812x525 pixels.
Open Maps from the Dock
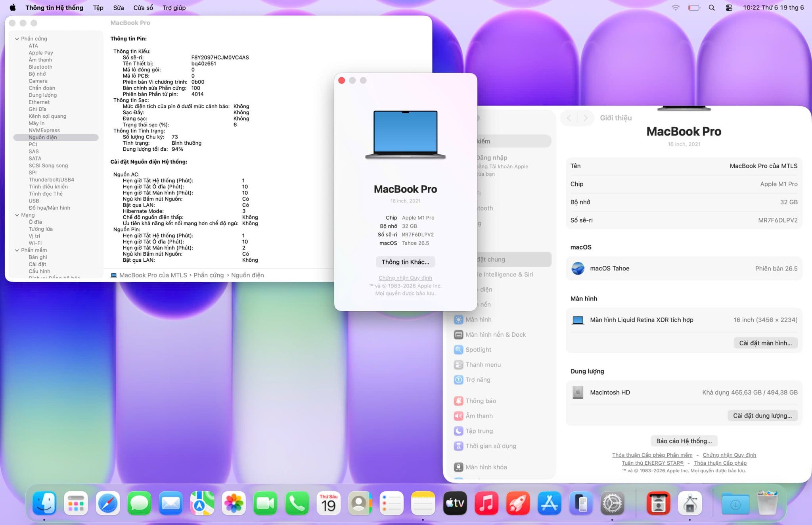pos(202,503)
